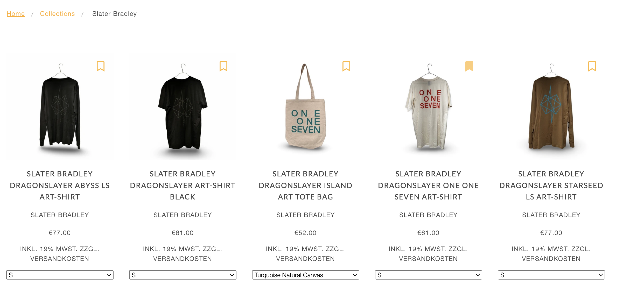Screen dimensions: 644x300
Task: Remove bookmark from One One Seven Art-Shirt
Action: 469,66
